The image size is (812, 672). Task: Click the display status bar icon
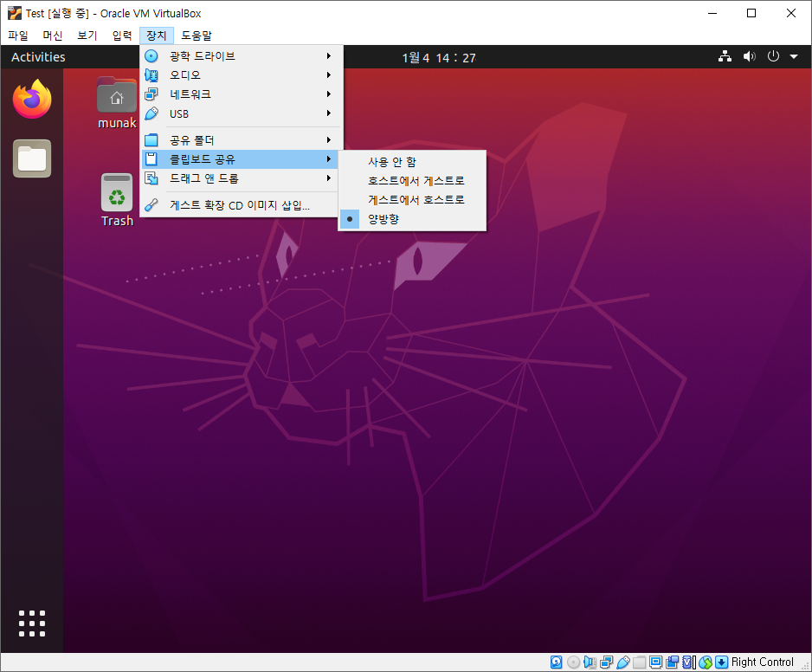tap(655, 662)
